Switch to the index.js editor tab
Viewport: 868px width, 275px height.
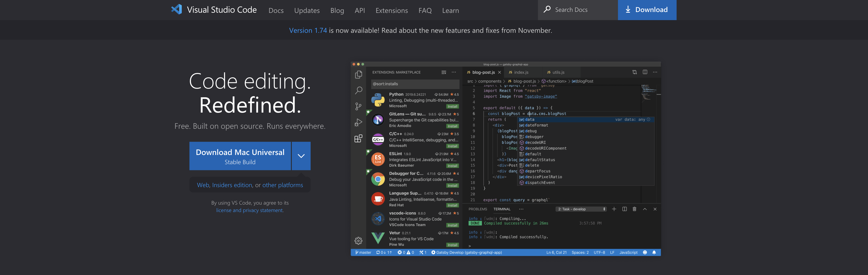coord(521,72)
